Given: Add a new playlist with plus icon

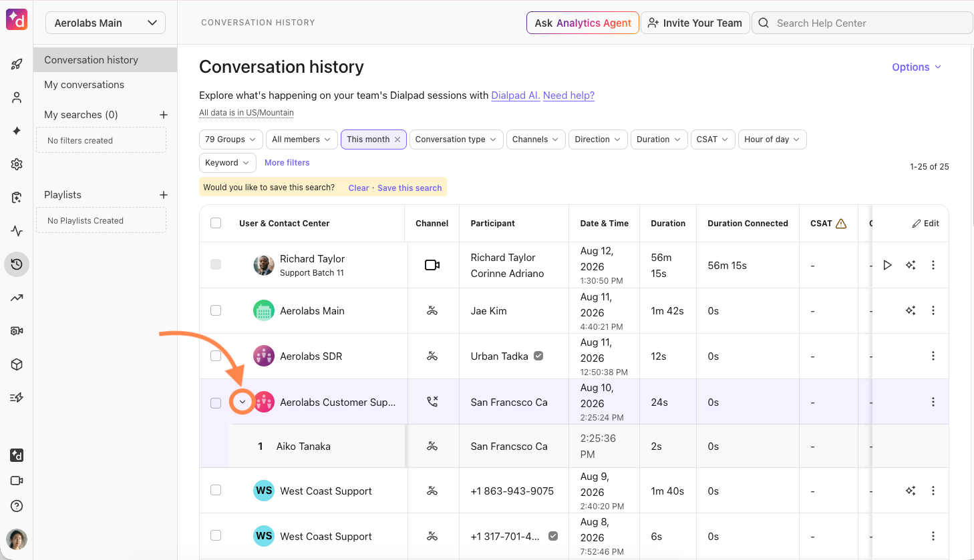Looking at the screenshot, I should (x=164, y=195).
